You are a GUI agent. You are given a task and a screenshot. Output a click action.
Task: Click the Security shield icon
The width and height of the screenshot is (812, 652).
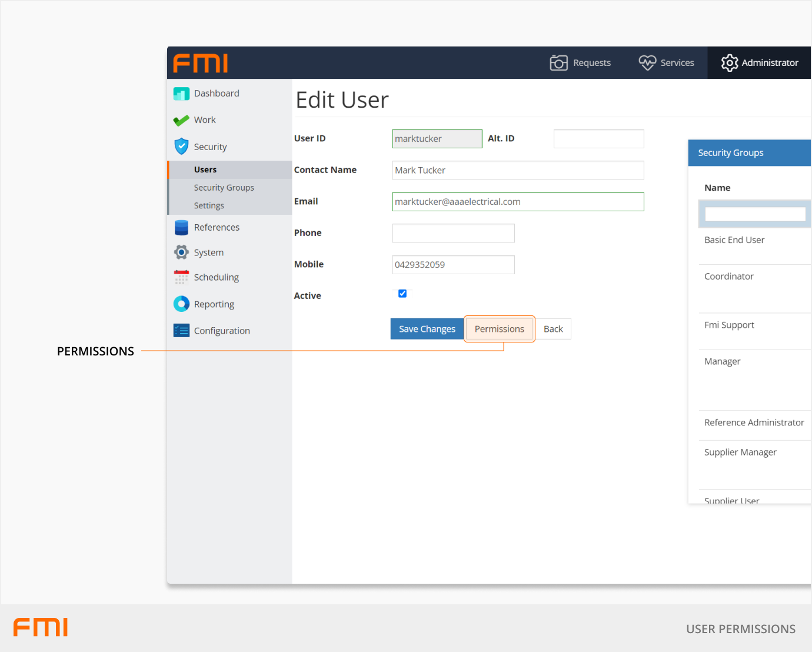pos(181,147)
